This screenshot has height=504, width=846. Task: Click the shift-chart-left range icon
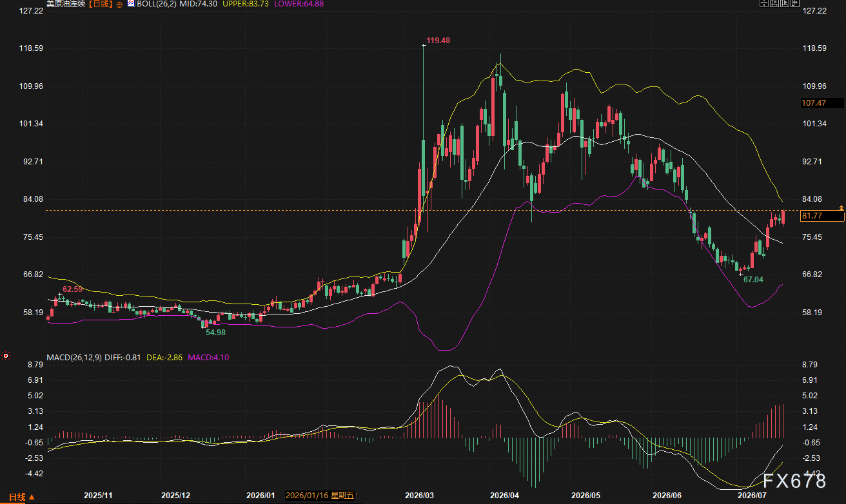pos(774,3)
